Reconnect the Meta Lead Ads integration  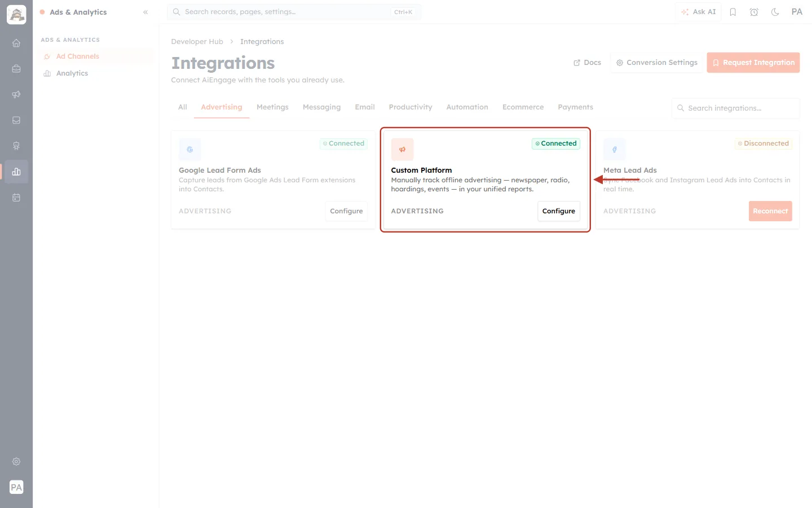770,211
